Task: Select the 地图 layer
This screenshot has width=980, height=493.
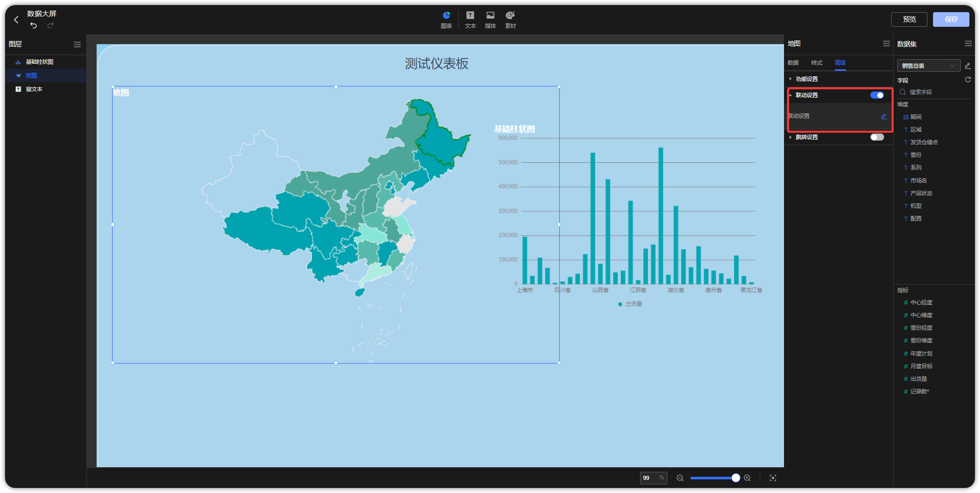Action: pyautogui.click(x=46, y=75)
